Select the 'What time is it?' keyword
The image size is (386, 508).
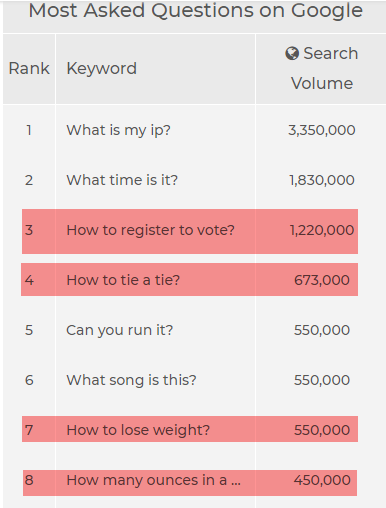click(x=122, y=180)
